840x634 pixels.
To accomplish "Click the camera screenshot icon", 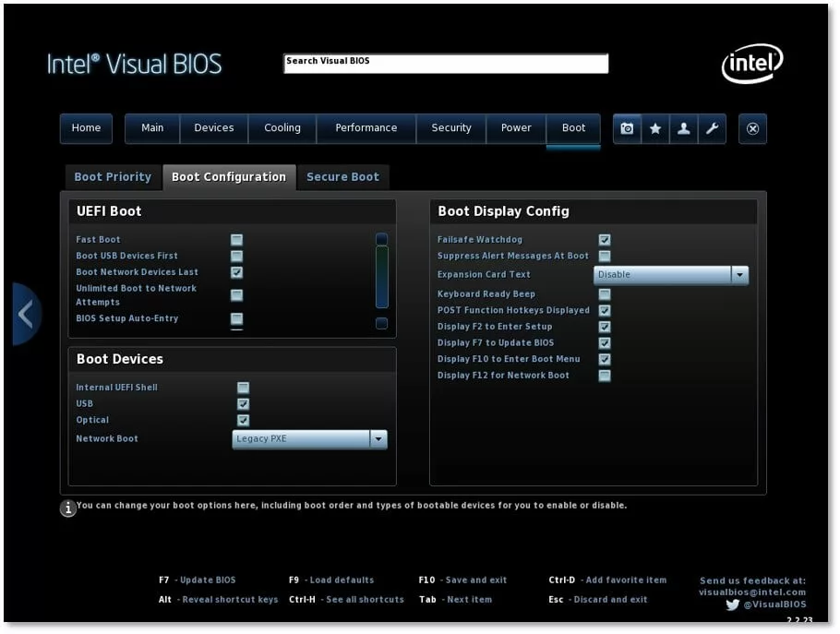I will 627,128.
